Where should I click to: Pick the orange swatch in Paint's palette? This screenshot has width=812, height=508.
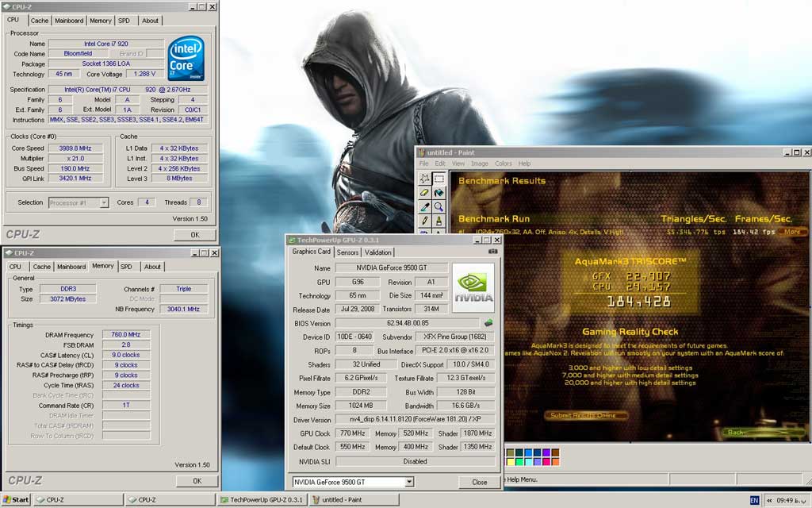pyautogui.click(x=555, y=462)
